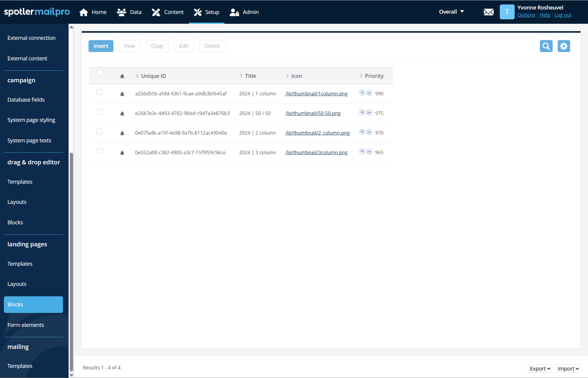The image size is (588, 378).
Task: Raise priority of 1 column block
Action: [x=362, y=93]
